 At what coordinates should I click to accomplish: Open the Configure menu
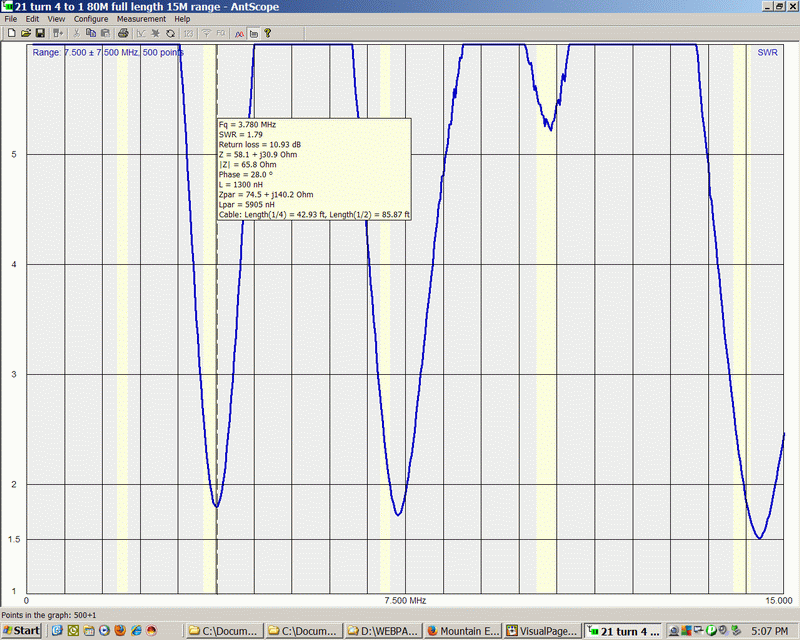(91, 19)
